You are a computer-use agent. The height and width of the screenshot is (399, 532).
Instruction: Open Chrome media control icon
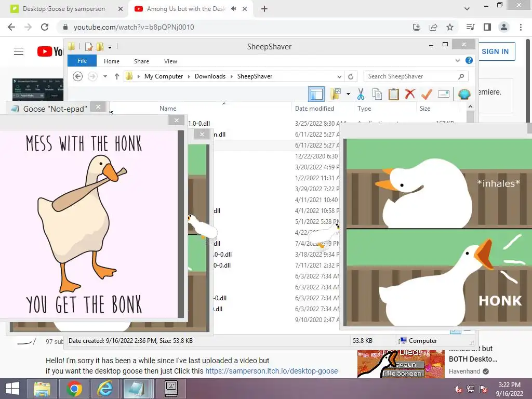[470, 27]
